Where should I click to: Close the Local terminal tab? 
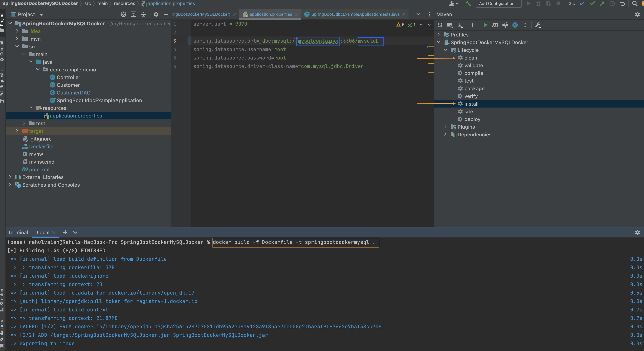(x=54, y=233)
